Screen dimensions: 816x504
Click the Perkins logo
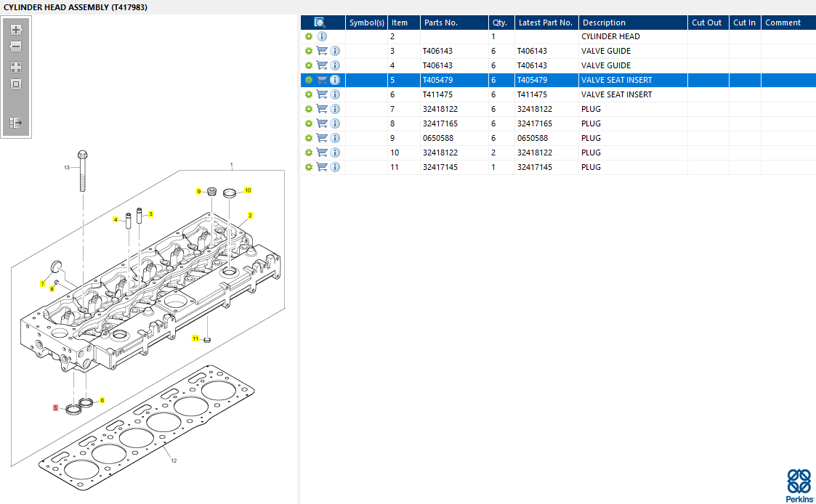799,486
